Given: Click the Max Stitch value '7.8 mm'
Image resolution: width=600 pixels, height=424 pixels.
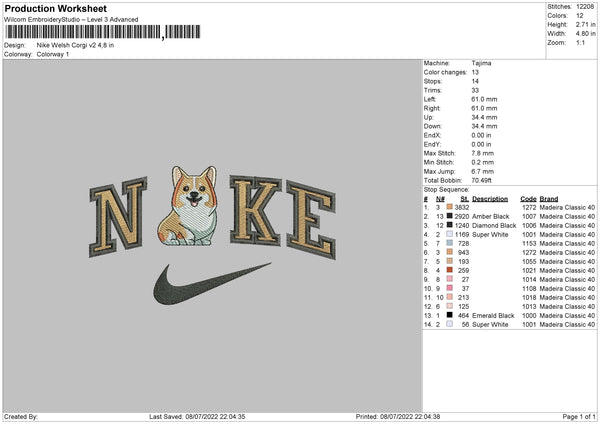Looking at the screenshot, I should (x=483, y=153).
